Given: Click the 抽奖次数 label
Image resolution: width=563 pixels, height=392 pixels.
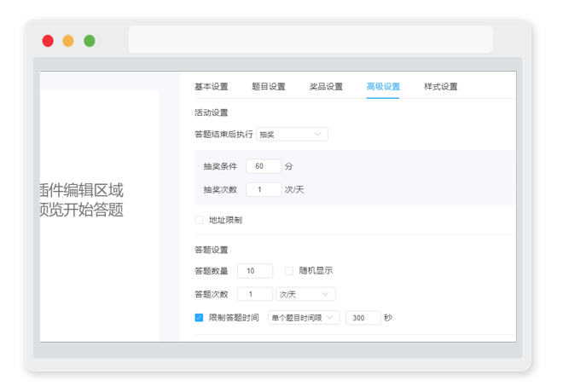Looking at the screenshot, I should [x=220, y=190].
